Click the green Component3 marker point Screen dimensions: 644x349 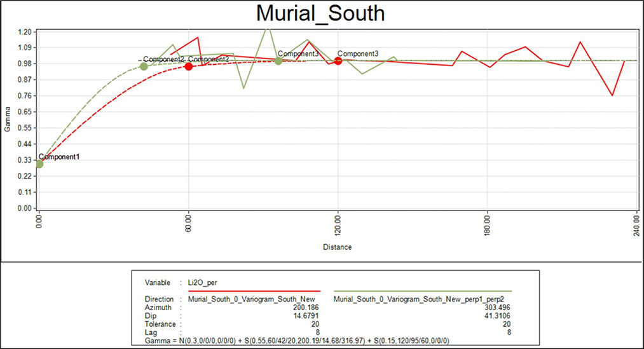278,60
